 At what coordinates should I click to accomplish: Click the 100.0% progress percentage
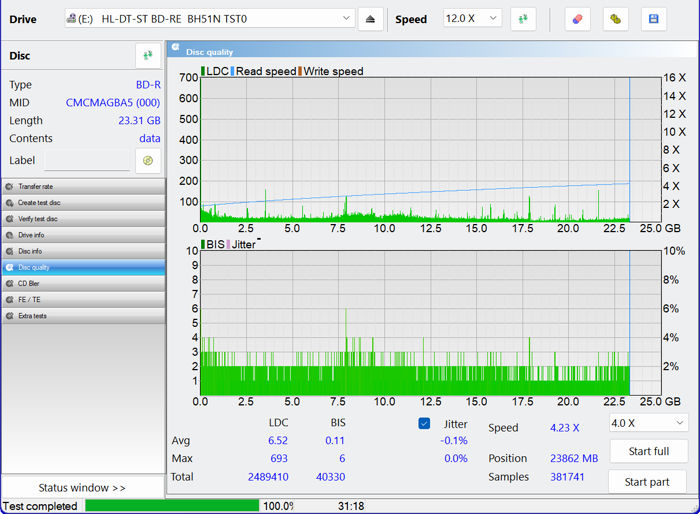point(279,506)
